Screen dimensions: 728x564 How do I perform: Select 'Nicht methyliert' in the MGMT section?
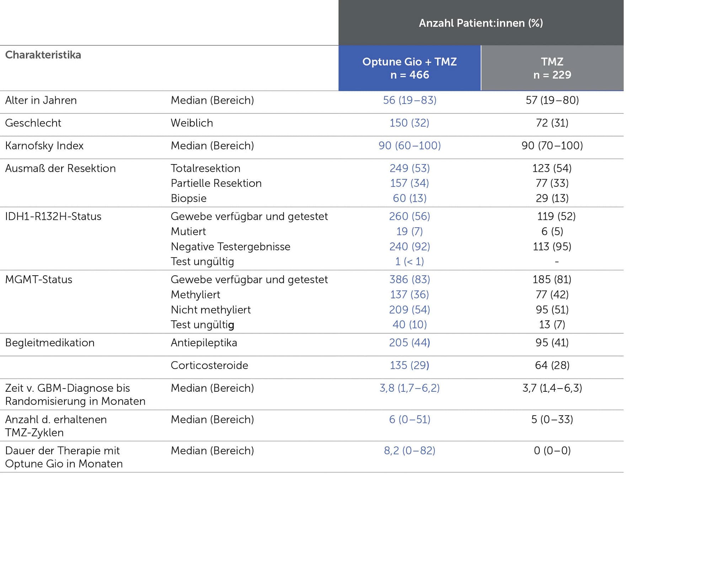(210, 310)
